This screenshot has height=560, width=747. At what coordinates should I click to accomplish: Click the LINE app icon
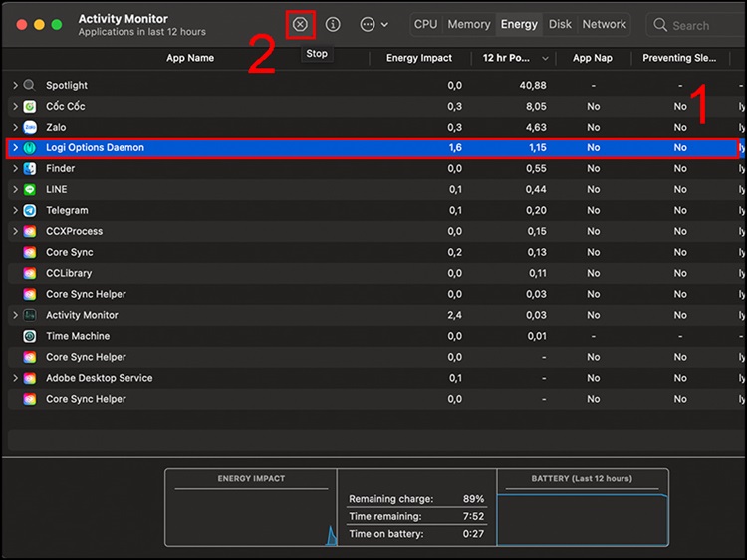(30, 190)
